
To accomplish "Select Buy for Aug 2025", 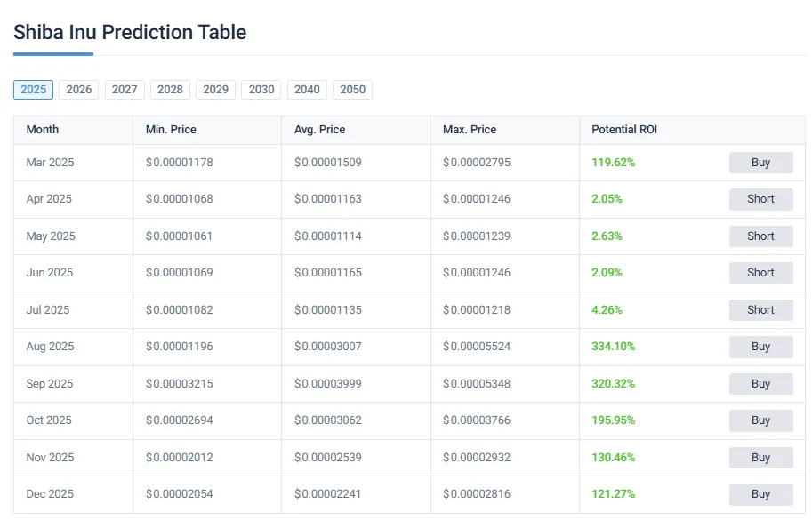I will [x=760, y=347].
